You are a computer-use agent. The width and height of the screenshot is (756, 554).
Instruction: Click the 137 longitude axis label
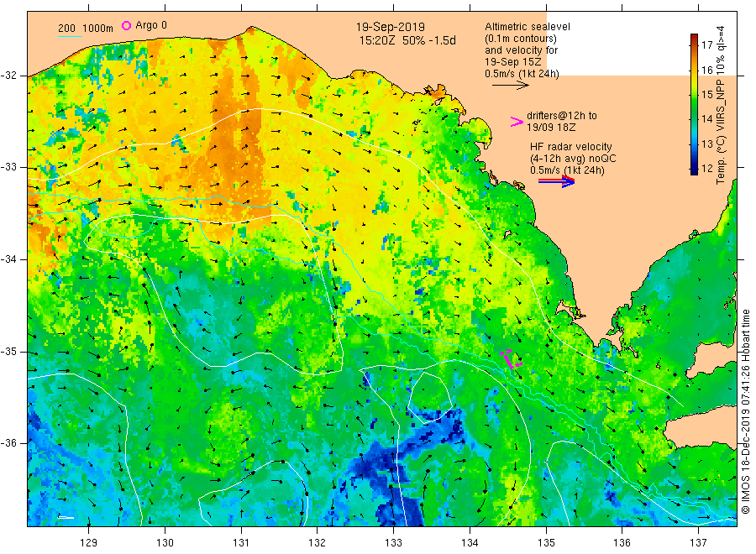tap(698, 543)
